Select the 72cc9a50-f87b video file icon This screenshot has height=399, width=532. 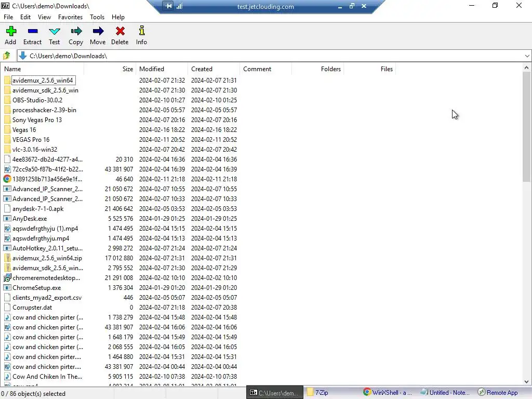tap(7, 169)
